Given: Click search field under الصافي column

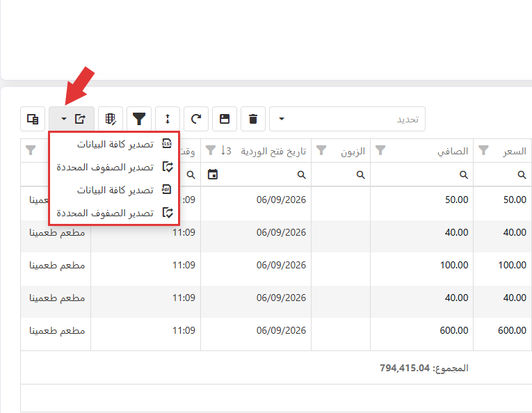Looking at the screenshot, I should tap(421, 175).
